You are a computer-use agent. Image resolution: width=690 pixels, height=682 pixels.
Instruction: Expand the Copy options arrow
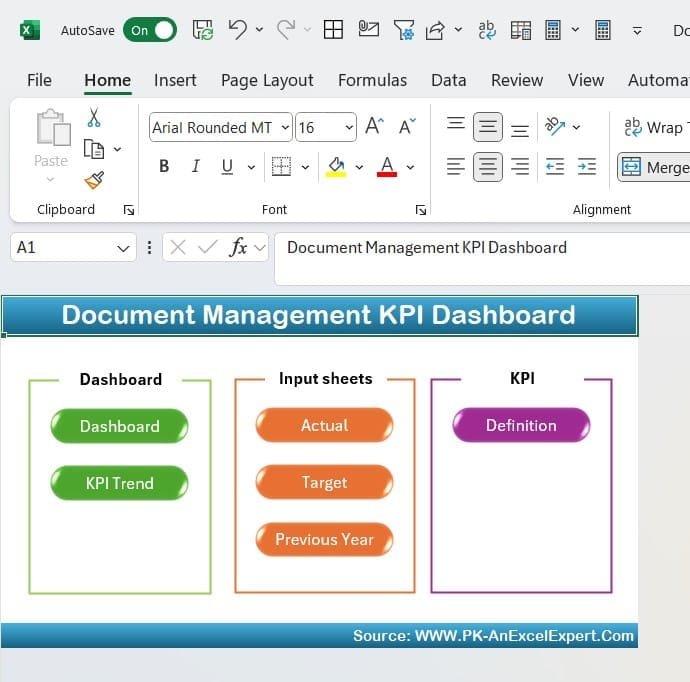pos(117,149)
